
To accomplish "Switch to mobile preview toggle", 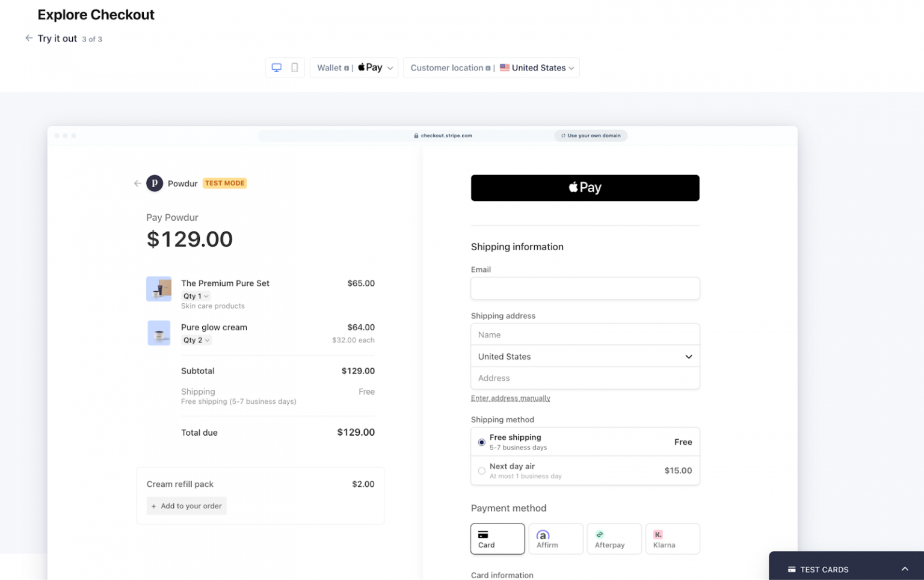I will pos(294,67).
